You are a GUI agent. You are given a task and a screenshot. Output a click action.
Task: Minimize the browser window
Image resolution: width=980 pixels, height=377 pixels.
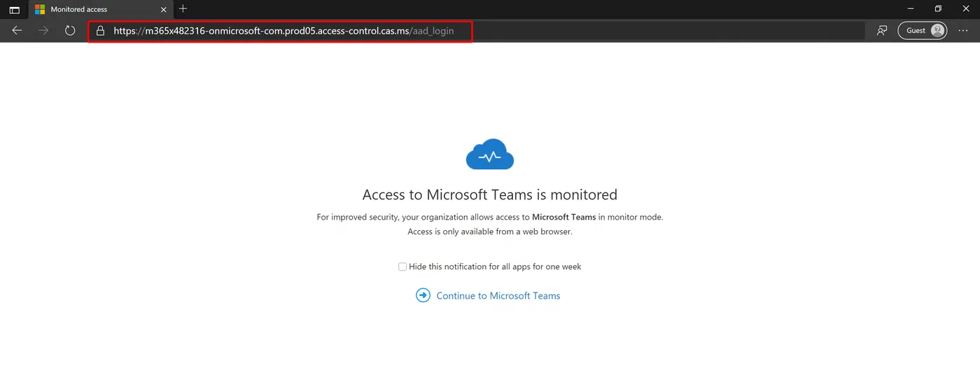click(911, 9)
